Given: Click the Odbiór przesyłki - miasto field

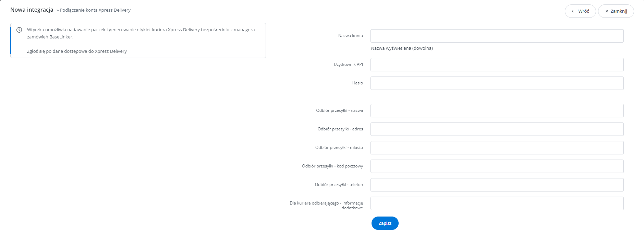Looking at the screenshot, I should (497, 148).
